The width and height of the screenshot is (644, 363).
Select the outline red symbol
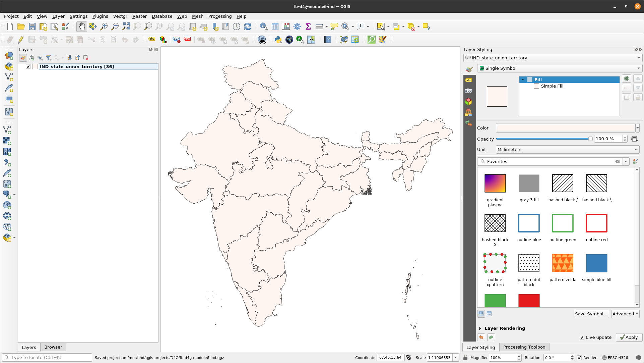point(596,223)
